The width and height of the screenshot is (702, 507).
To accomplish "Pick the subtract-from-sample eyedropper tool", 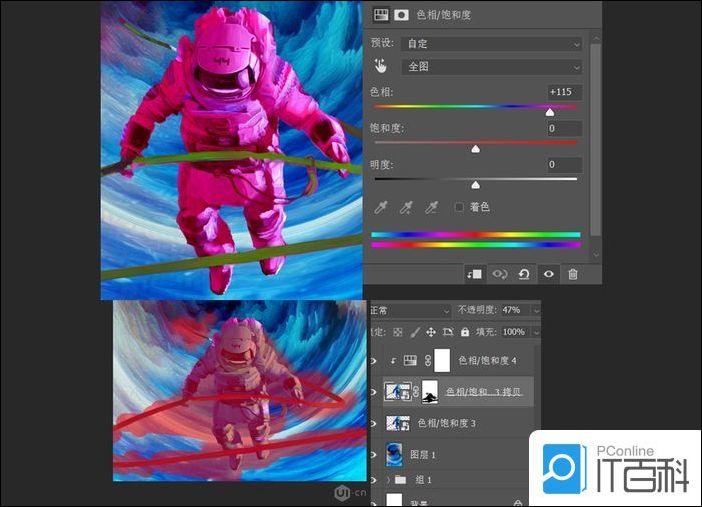I will click(x=432, y=207).
